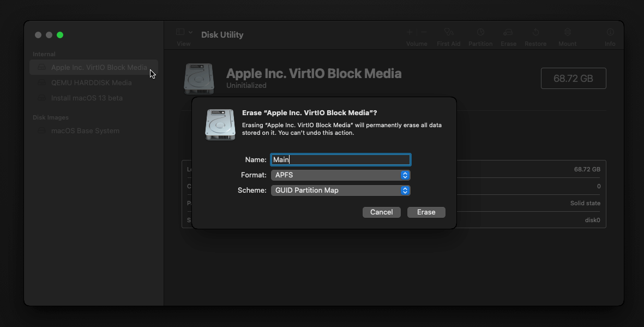
Task: Click the 68.72 GB capacity box
Action: click(x=573, y=79)
